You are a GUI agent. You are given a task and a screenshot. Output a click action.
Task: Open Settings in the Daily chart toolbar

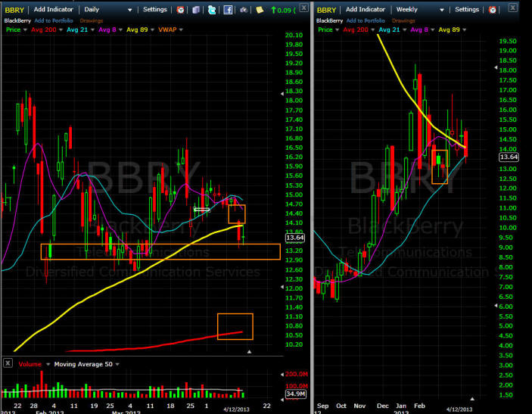[154, 10]
